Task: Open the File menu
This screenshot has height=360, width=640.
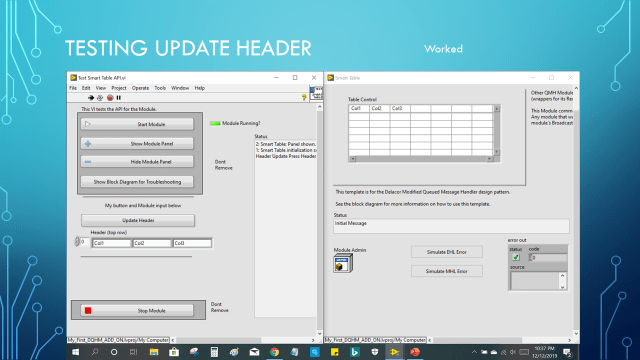Action: pyautogui.click(x=73, y=88)
